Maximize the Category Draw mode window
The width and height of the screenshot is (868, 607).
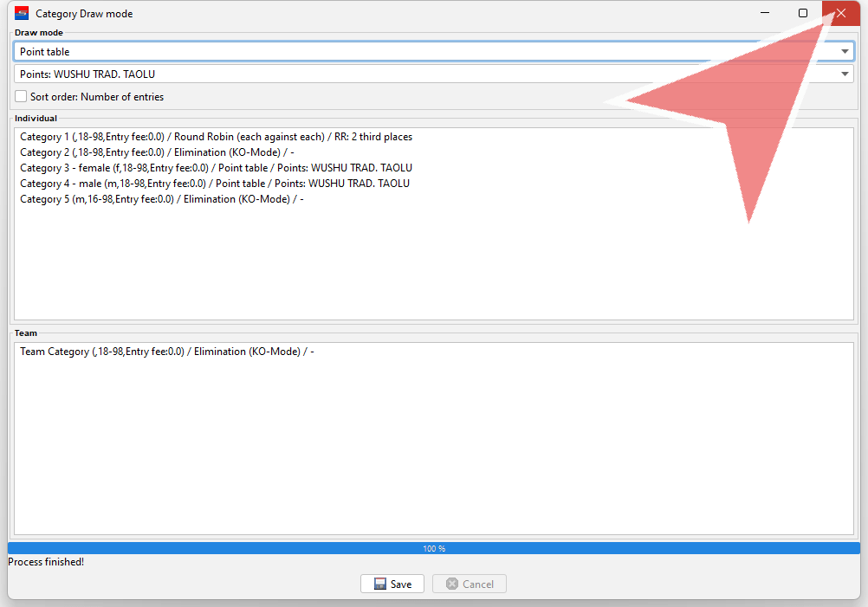point(803,13)
